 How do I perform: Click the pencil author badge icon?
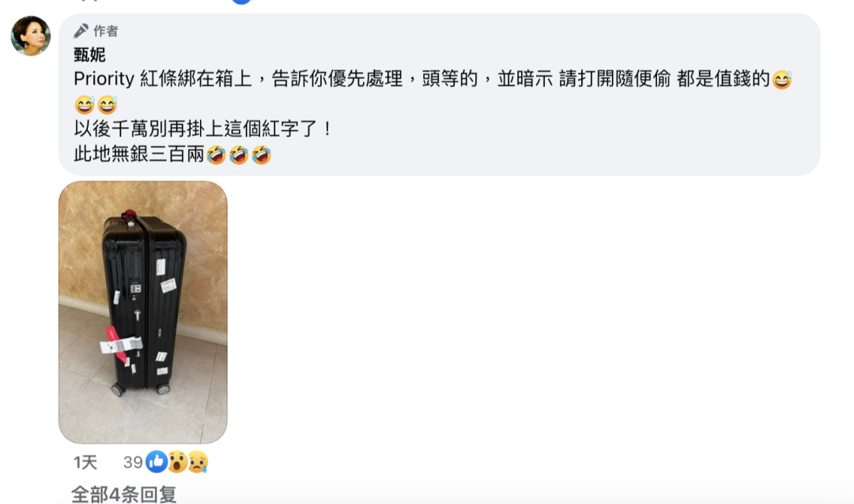(x=81, y=31)
